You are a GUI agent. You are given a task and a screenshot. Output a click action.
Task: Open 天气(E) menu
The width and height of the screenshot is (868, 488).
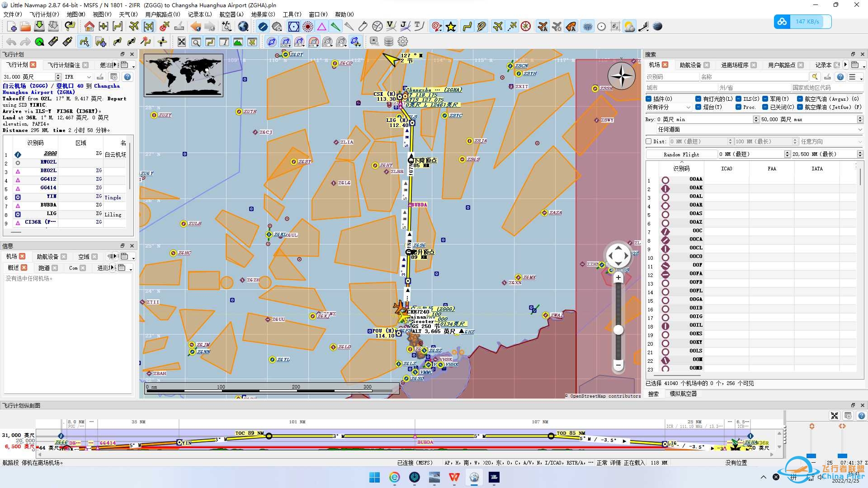tap(128, 14)
